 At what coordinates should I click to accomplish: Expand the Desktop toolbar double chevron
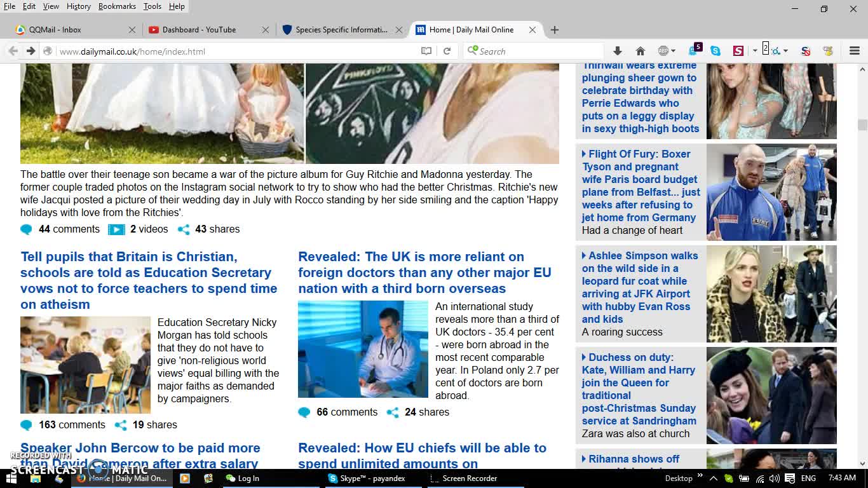coord(700,476)
